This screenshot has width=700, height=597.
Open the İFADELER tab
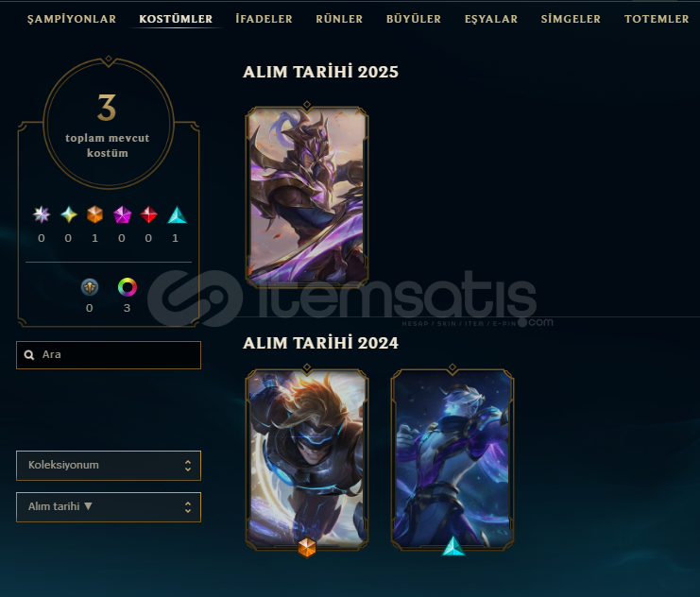(264, 19)
